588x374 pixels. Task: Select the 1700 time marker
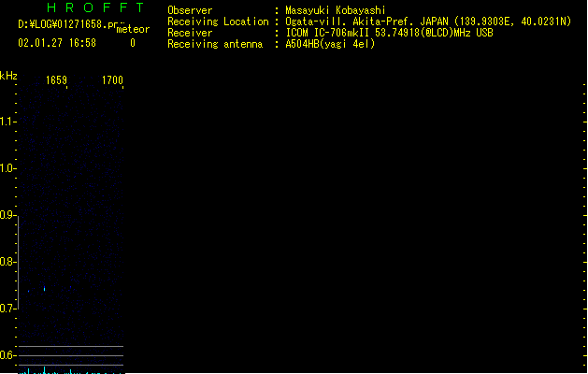coord(112,80)
